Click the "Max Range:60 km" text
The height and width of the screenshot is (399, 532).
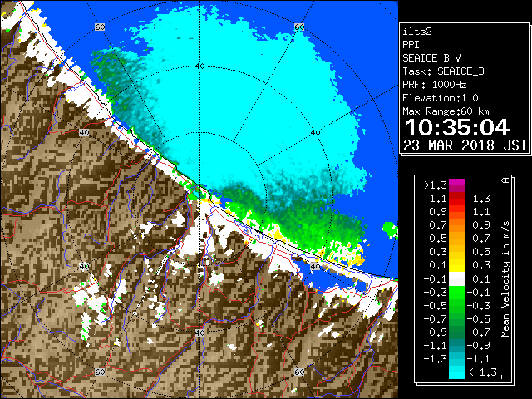coord(446,111)
